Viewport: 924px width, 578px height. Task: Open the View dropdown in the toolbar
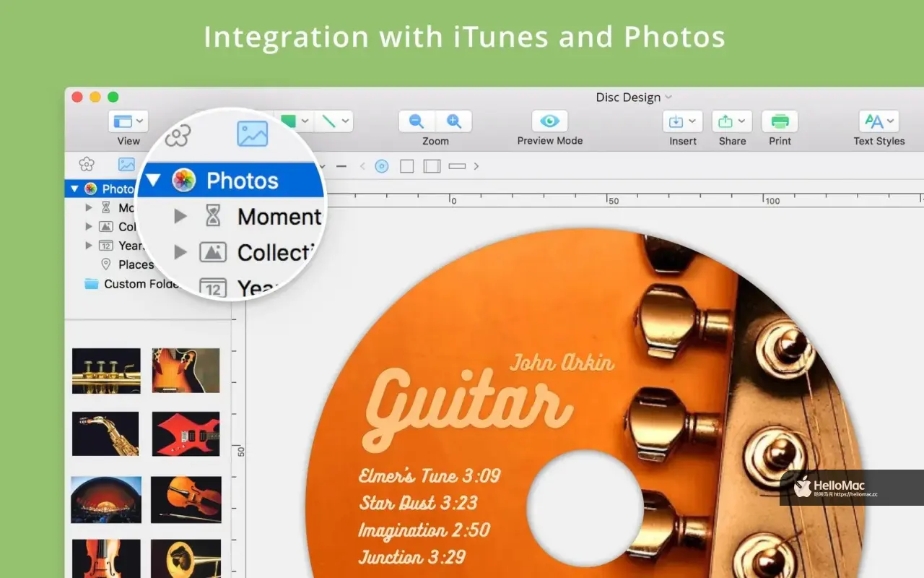point(128,121)
